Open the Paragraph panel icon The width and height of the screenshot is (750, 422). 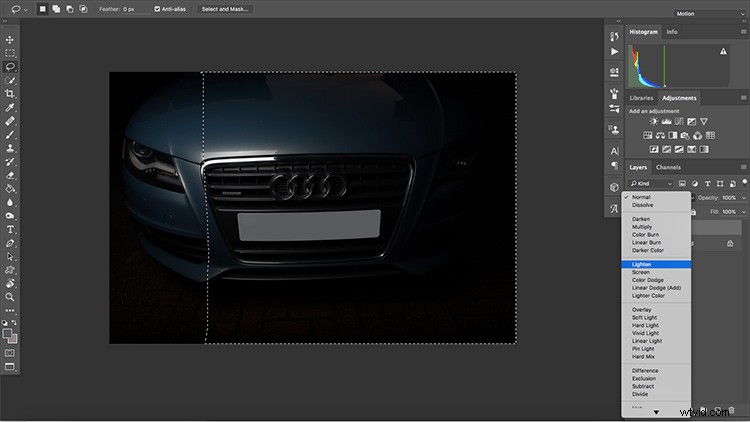pos(614,166)
